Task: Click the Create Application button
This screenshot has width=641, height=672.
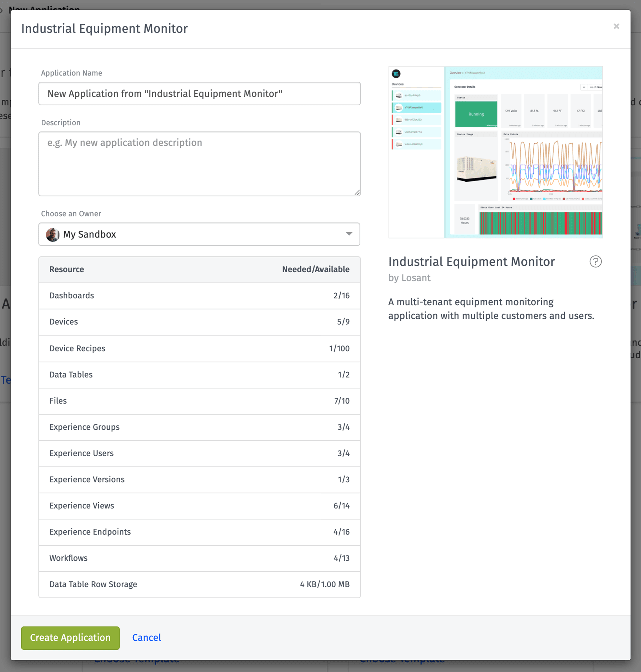Action: (70, 638)
